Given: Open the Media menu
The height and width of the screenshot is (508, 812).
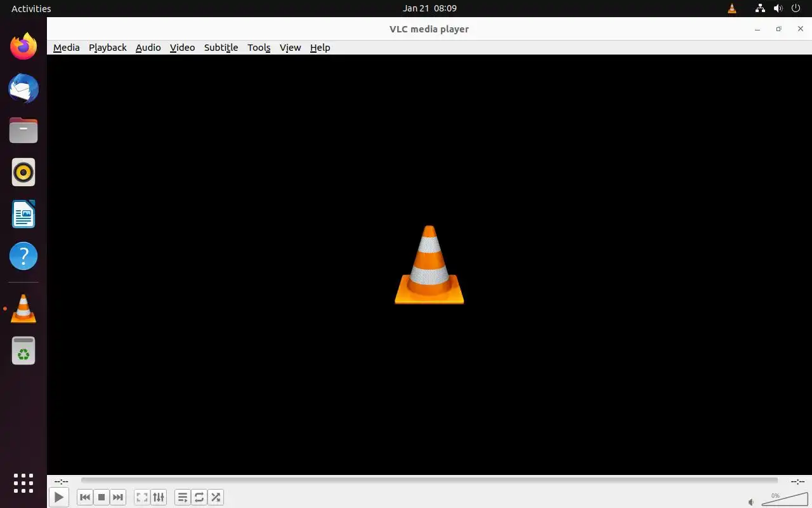Looking at the screenshot, I should click(x=67, y=48).
